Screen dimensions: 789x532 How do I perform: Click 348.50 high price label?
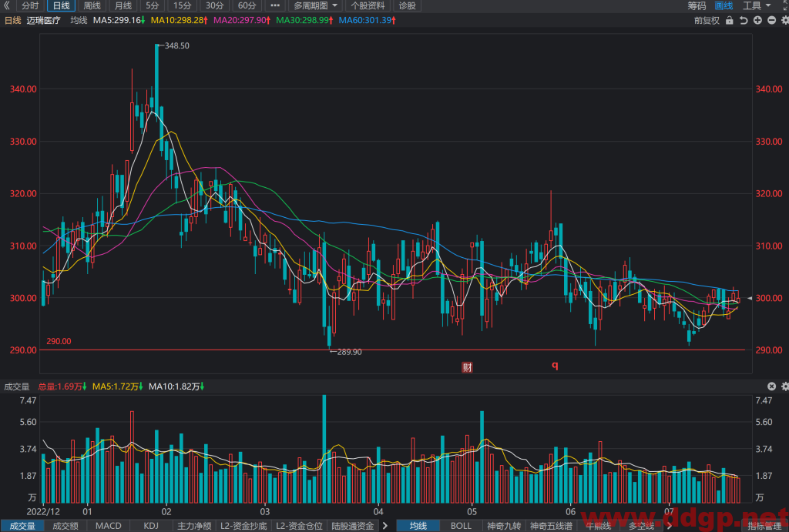pos(176,45)
